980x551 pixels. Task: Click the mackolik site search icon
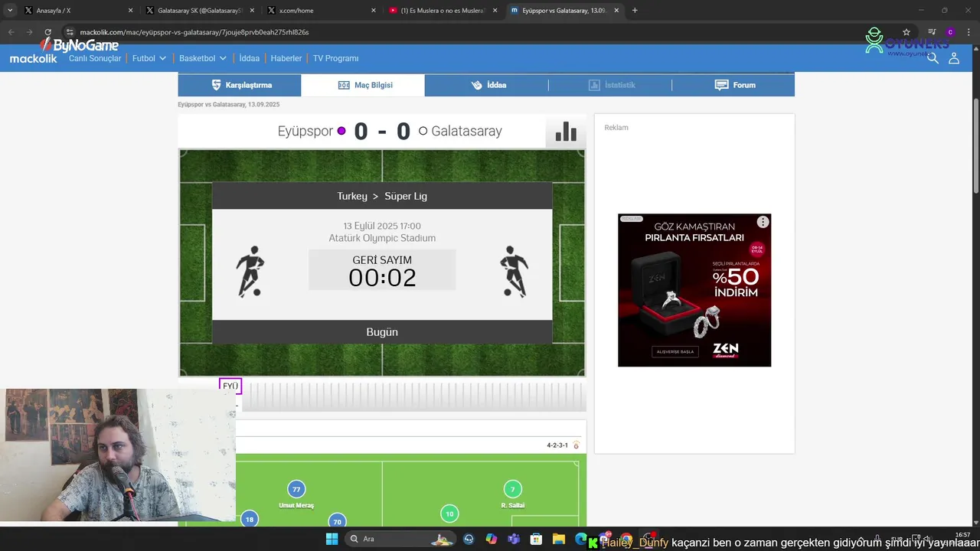[933, 58]
